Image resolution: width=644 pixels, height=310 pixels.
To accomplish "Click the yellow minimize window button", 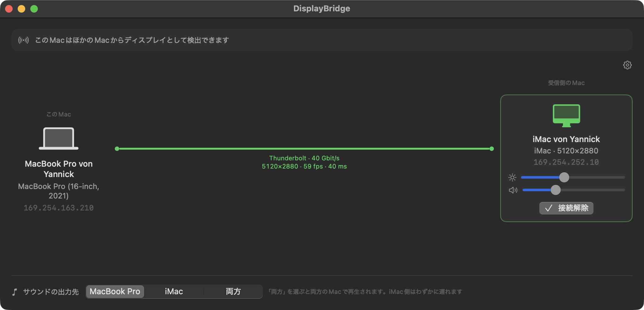I will 21,9.
